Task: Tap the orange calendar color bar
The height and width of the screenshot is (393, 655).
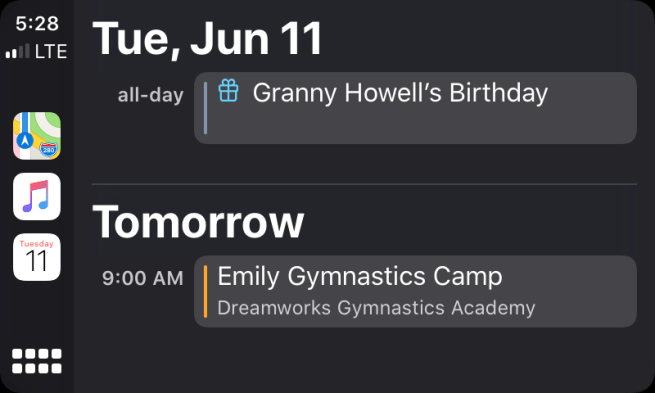Action: point(205,292)
